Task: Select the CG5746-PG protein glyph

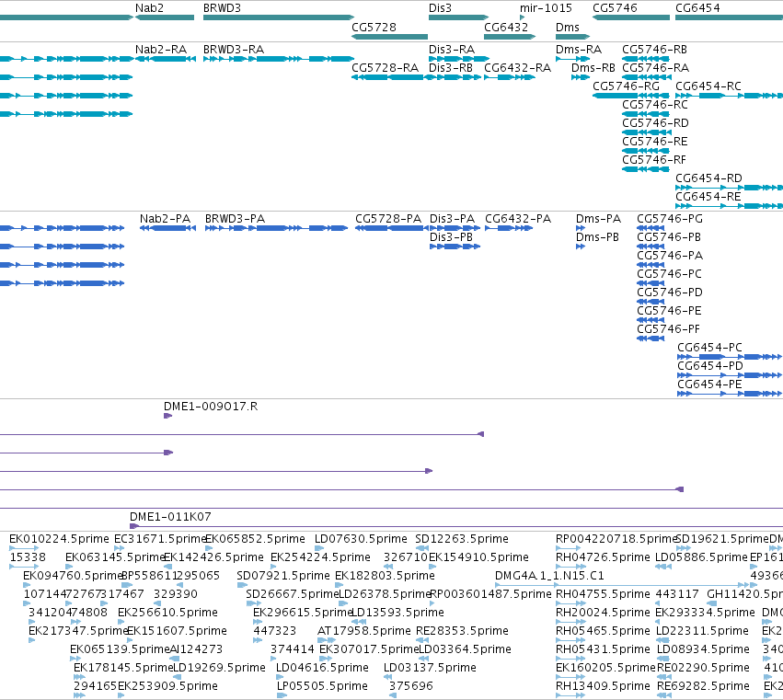Action: click(651, 228)
